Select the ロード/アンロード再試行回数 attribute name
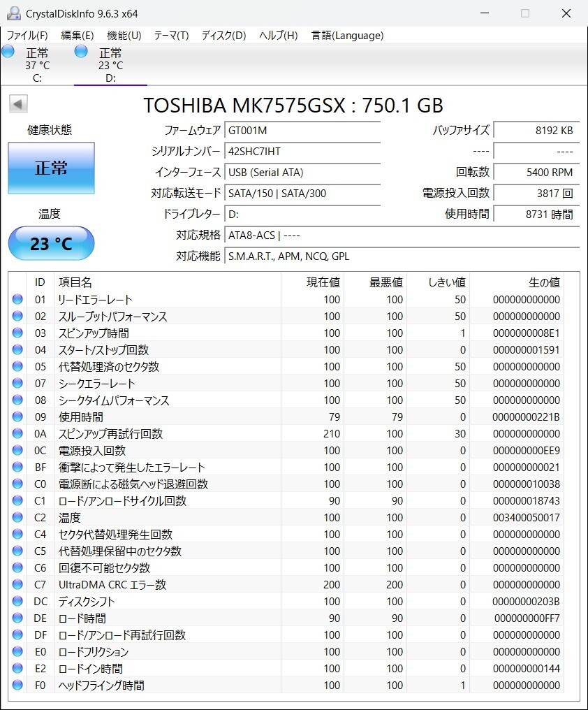The image size is (588, 710). point(122,635)
